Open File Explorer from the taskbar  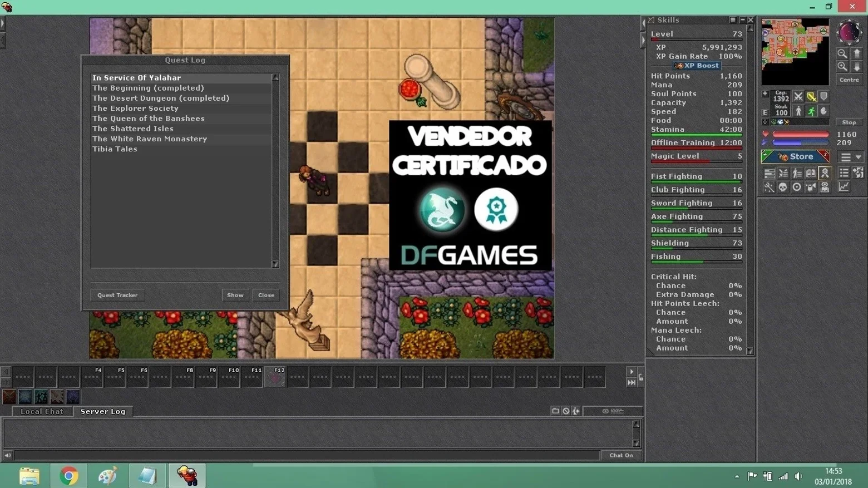(x=29, y=476)
